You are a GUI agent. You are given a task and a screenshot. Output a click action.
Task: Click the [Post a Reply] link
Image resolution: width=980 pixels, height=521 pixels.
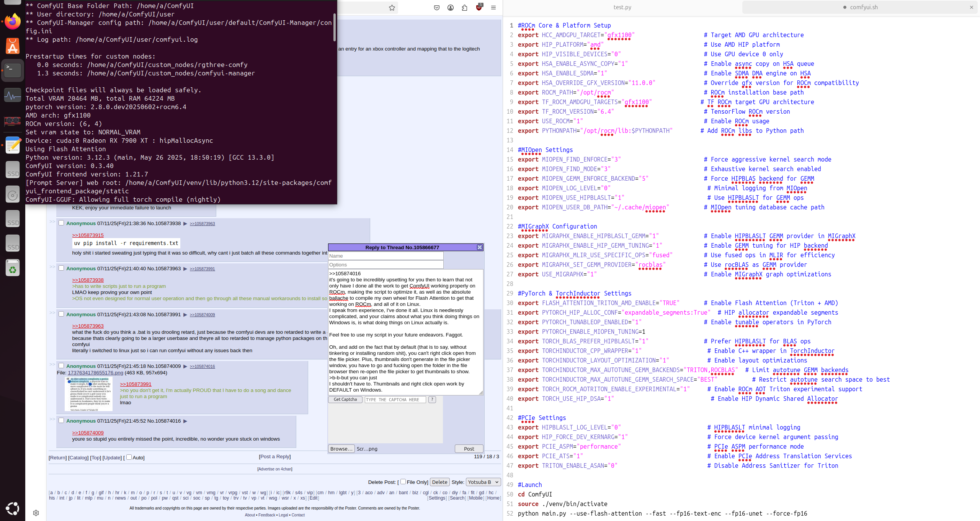click(275, 456)
